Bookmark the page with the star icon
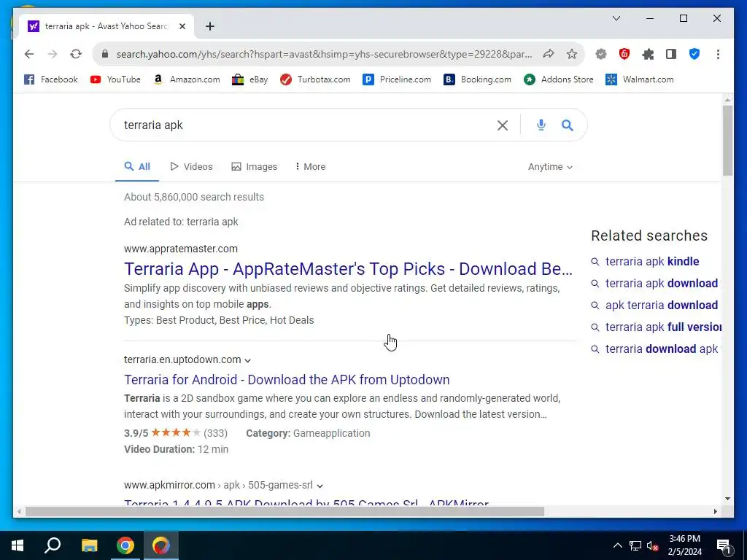 coord(572,54)
